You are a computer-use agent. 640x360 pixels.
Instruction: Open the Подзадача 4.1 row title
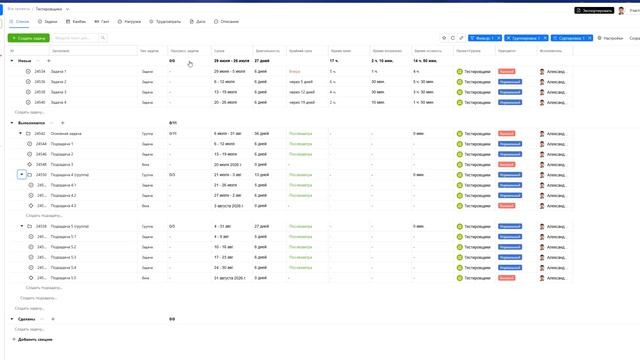point(63,185)
